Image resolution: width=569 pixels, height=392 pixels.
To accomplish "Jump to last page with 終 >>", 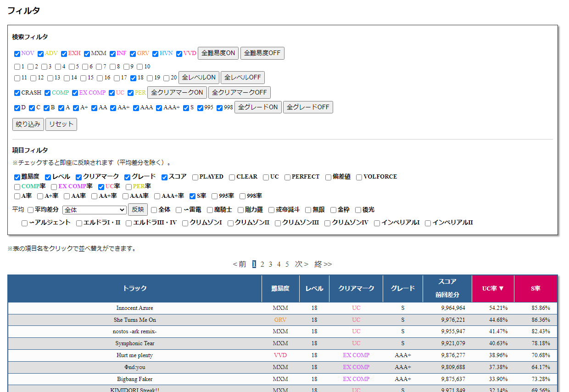I will click(323, 264).
